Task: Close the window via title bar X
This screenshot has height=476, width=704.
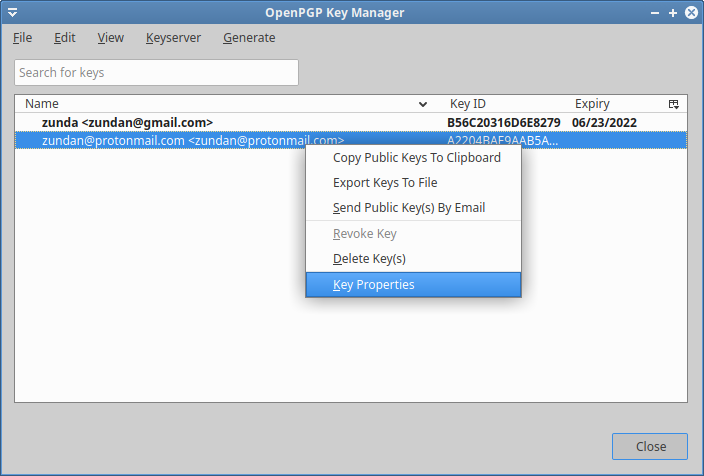Action: 691,13
